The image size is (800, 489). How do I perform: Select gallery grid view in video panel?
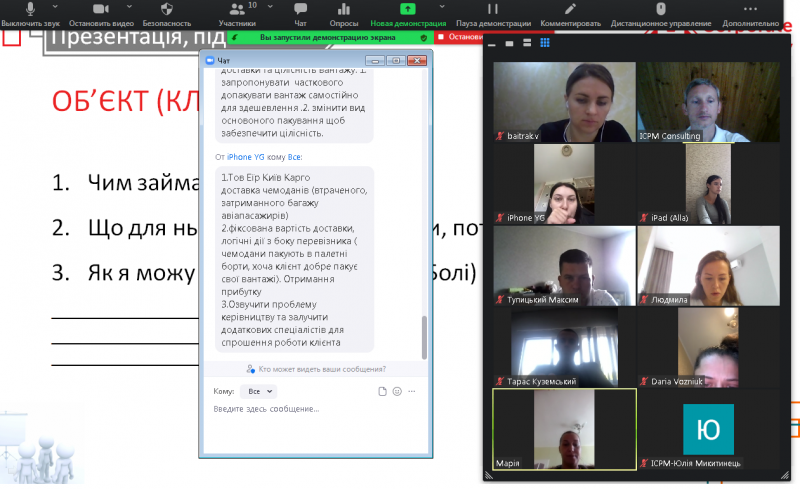[x=545, y=43]
